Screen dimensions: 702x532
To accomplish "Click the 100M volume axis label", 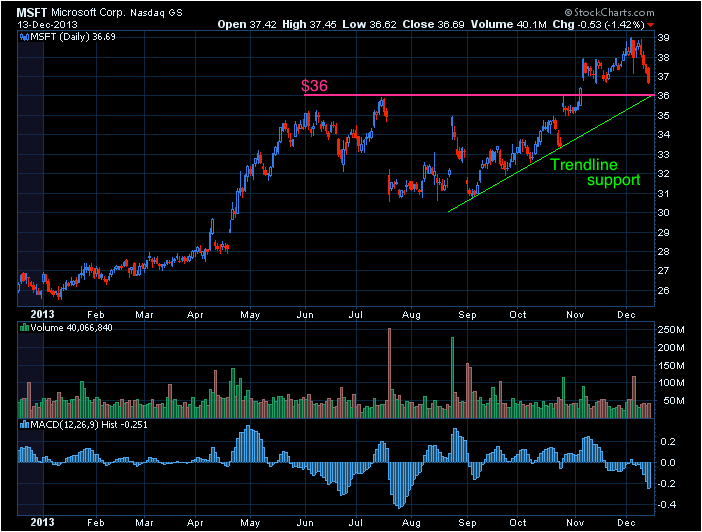I will [x=671, y=383].
